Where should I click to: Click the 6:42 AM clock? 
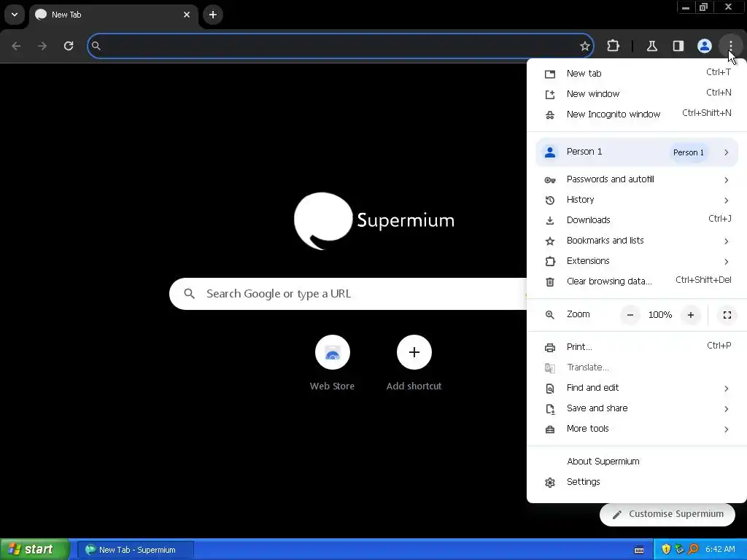point(720,550)
